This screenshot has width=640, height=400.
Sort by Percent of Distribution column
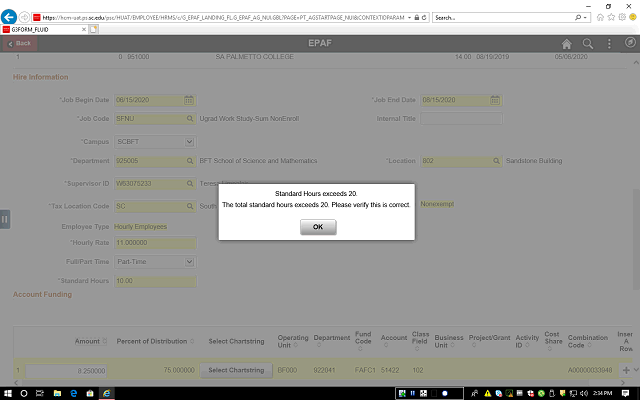[155, 341]
